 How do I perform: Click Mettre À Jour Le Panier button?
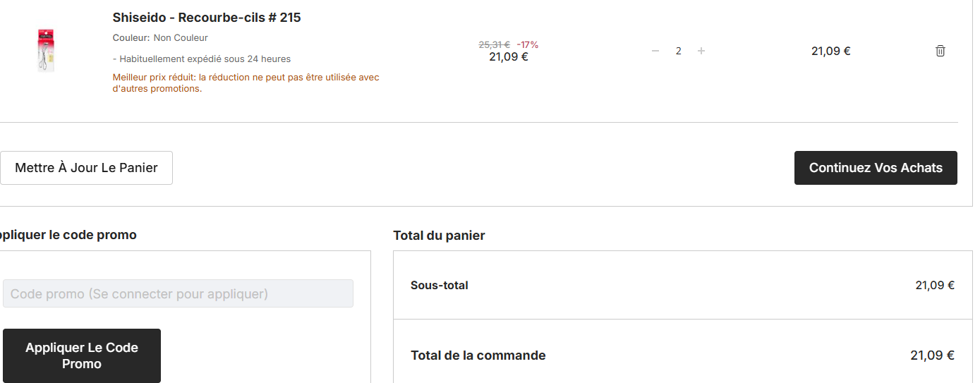click(x=86, y=168)
